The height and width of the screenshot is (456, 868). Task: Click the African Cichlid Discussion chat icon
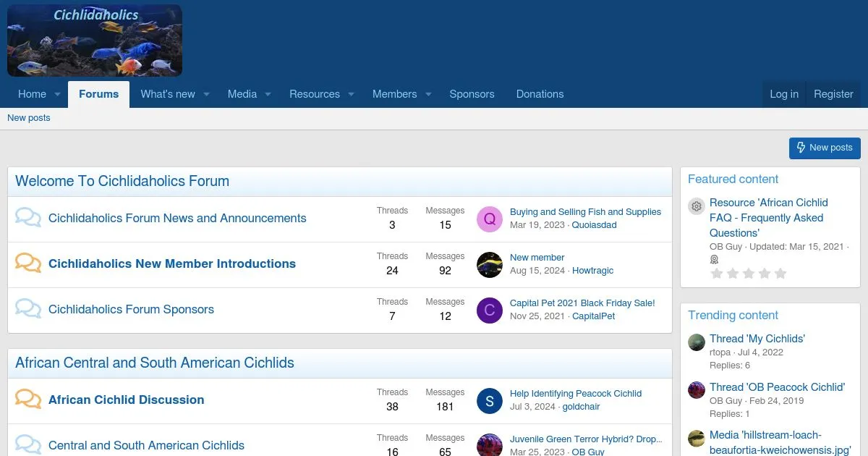[x=28, y=400]
